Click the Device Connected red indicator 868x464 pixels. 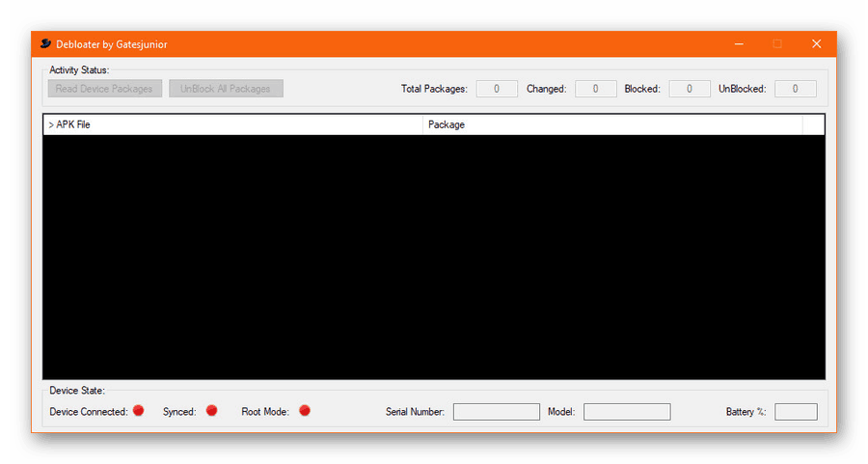(138, 410)
